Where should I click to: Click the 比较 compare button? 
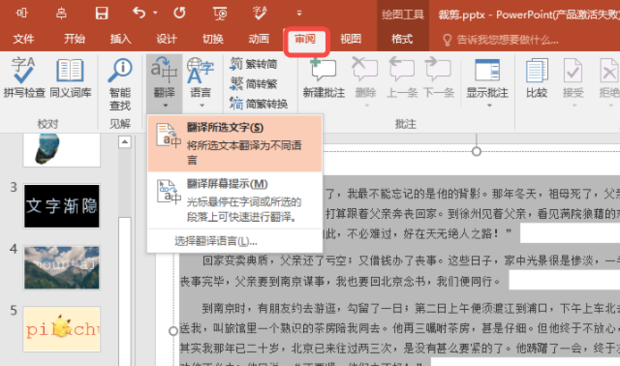(x=537, y=77)
